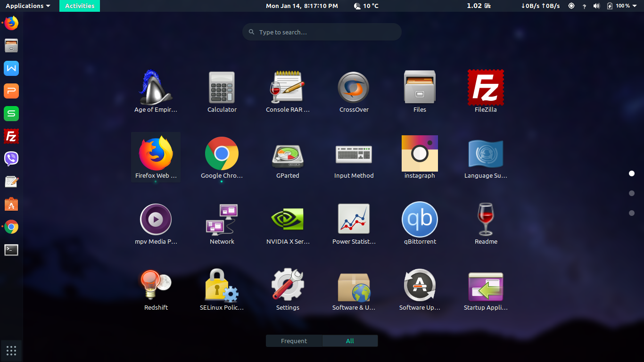Open the Files manager from the dock
The height and width of the screenshot is (362, 644).
pos(11,46)
